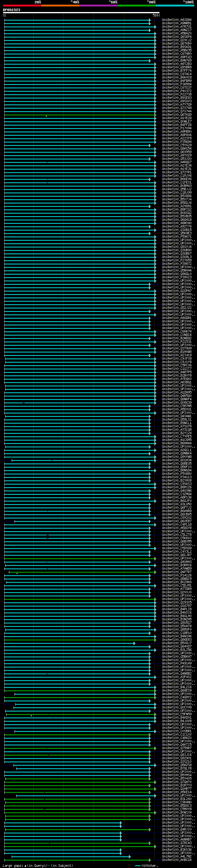Image resolution: width=197 pixels, height=868 pixels.
Task: Open hit UniRef100_P40372
Action: tap(176, 91)
